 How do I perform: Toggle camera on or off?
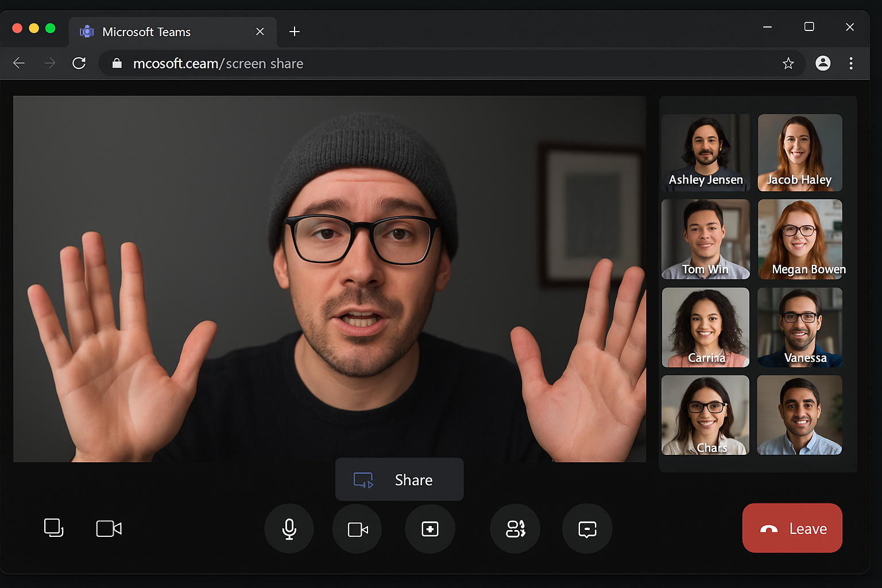(357, 529)
